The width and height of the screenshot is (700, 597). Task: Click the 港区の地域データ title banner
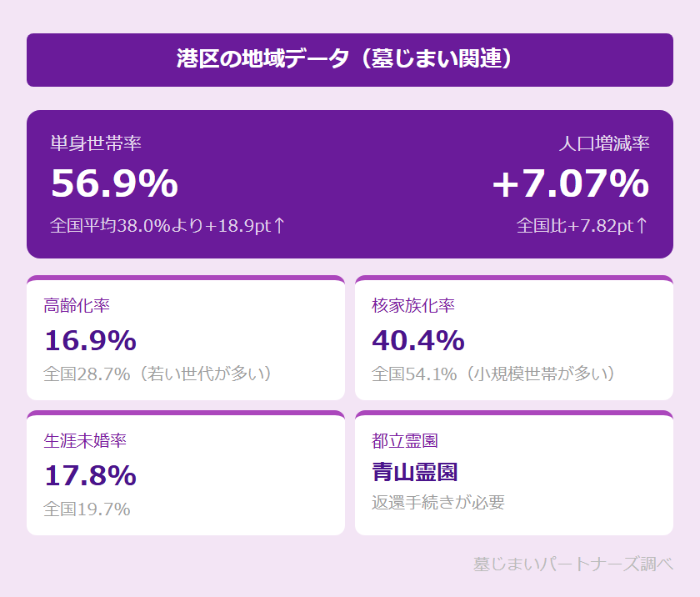[x=349, y=59]
